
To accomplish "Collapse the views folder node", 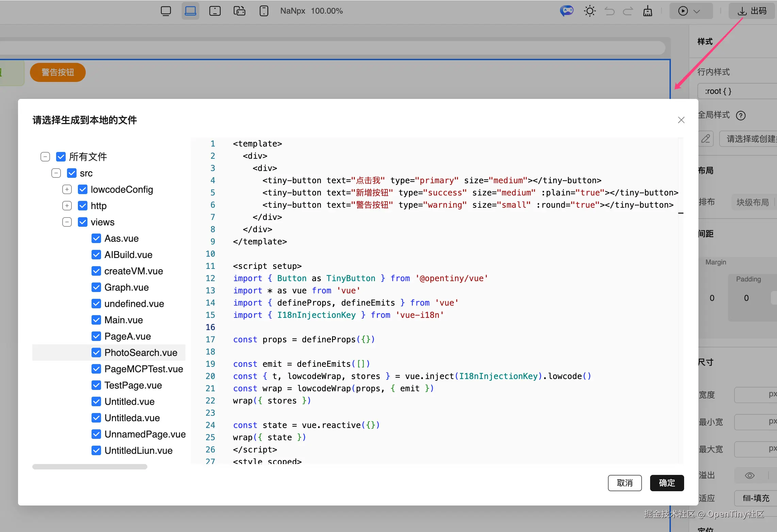I will coord(67,222).
